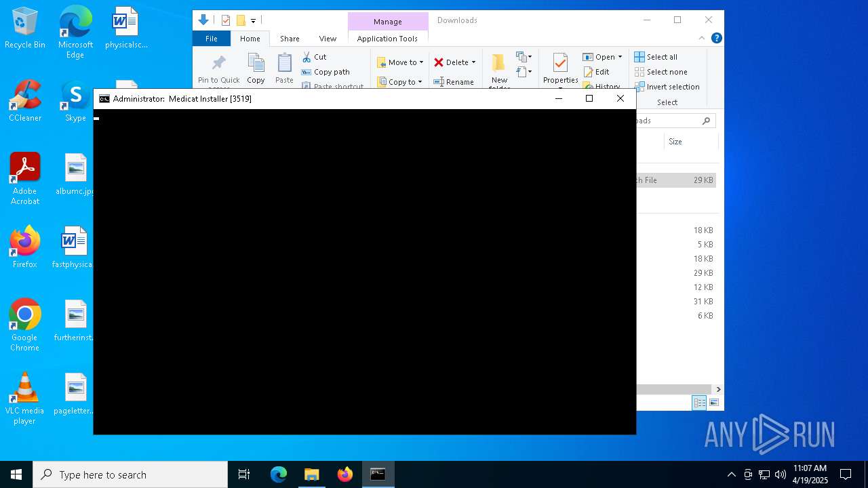Launch Firefox from the desktop shortcut
The width and height of the screenshot is (868, 488).
(x=25, y=247)
